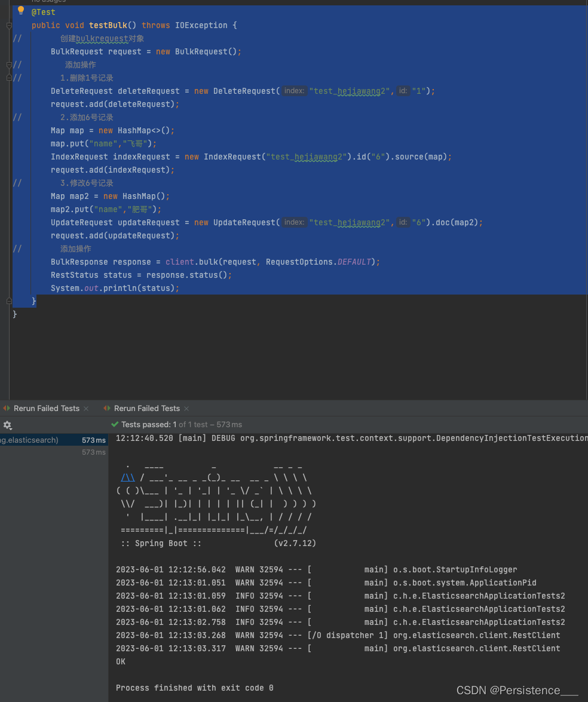Click the Tests passed: 1 status text
The height and width of the screenshot is (702, 588).
click(x=149, y=424)
